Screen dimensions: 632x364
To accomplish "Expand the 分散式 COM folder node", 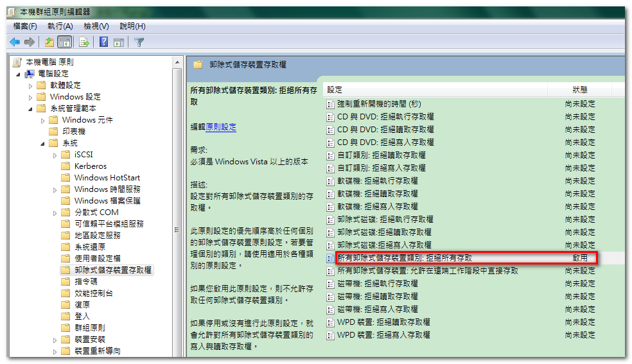I will click(55, 212).
